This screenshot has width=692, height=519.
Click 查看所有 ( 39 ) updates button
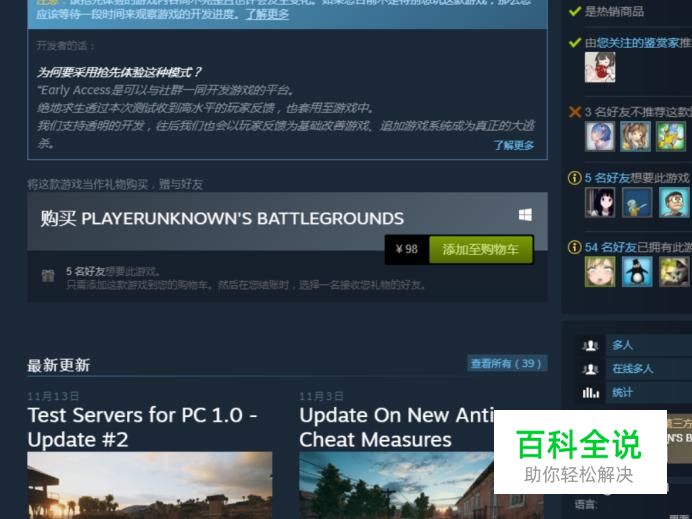[507, 363]
